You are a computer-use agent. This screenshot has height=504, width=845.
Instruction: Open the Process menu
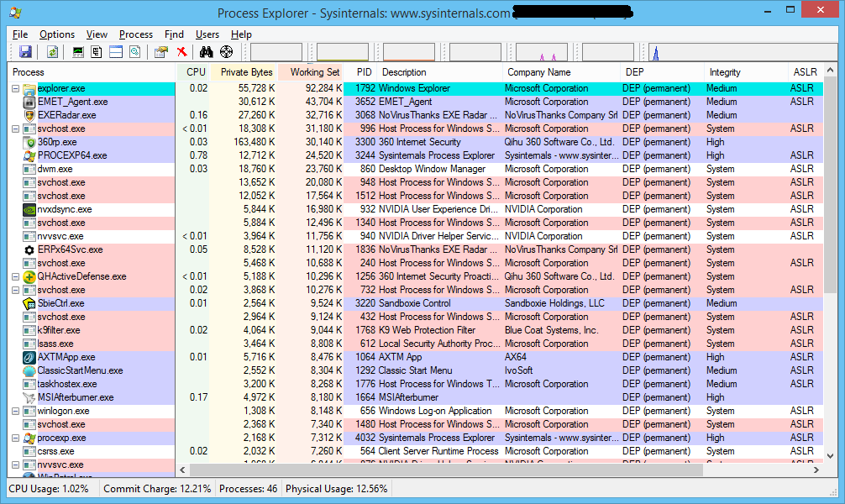[135, 34]
